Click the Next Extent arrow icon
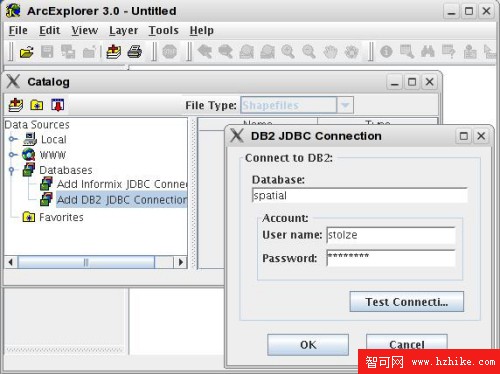Screen dimensions: 500x374 [x=225, y=52]
